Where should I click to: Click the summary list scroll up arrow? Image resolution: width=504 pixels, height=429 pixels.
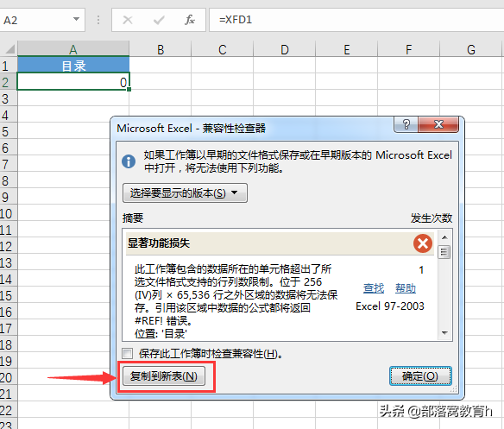coord(444,237)
